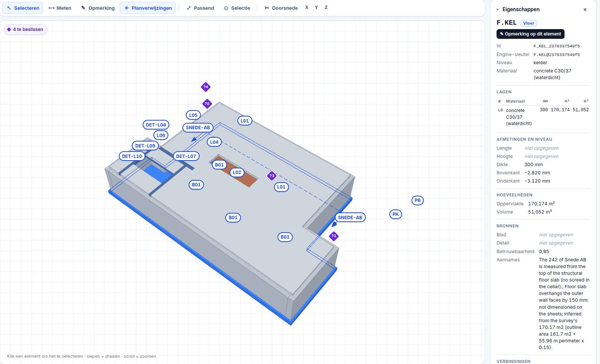This screenshot has height=364, width=600.
Task: Click the Onderkant value -3.120 mm
Action: [537, 181]
